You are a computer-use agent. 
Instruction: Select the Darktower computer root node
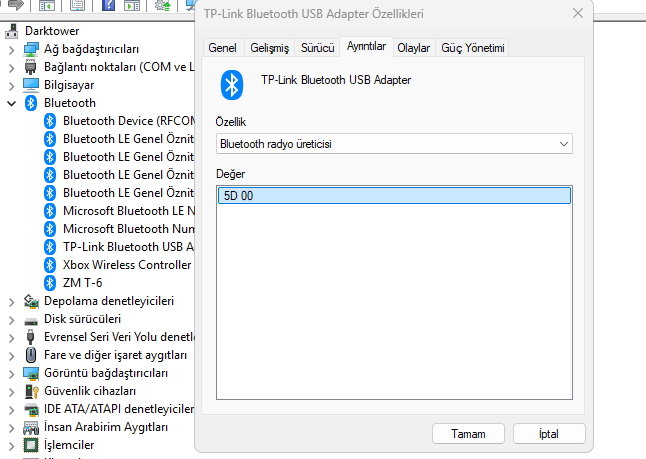click(52, 31)
